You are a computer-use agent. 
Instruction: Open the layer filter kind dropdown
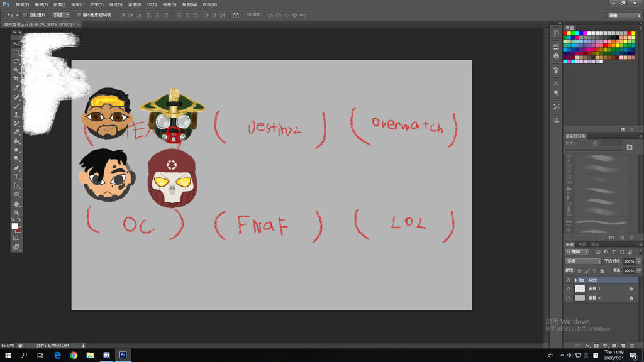577,251
